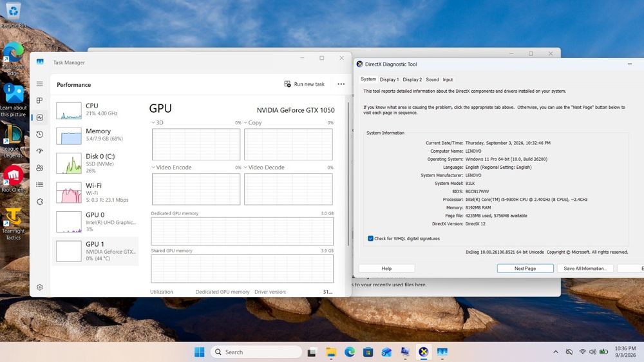Select Disk 0 (C:) performance entry
Viewport: 644px width, 362px height.
click(96, 162)
